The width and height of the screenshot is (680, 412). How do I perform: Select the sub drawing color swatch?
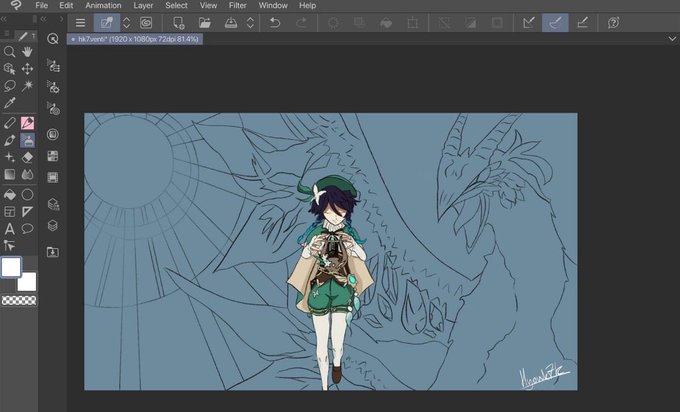point(27,282)
